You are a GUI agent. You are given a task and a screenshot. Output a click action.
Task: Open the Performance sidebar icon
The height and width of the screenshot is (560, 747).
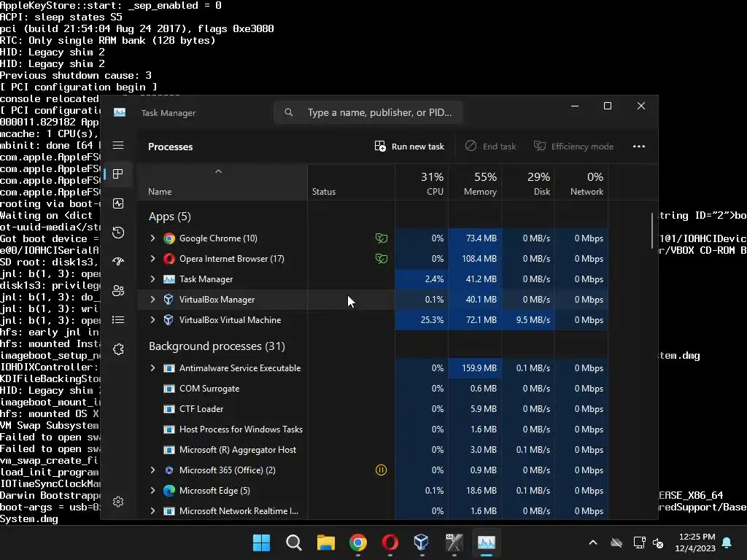coord(118,203)
